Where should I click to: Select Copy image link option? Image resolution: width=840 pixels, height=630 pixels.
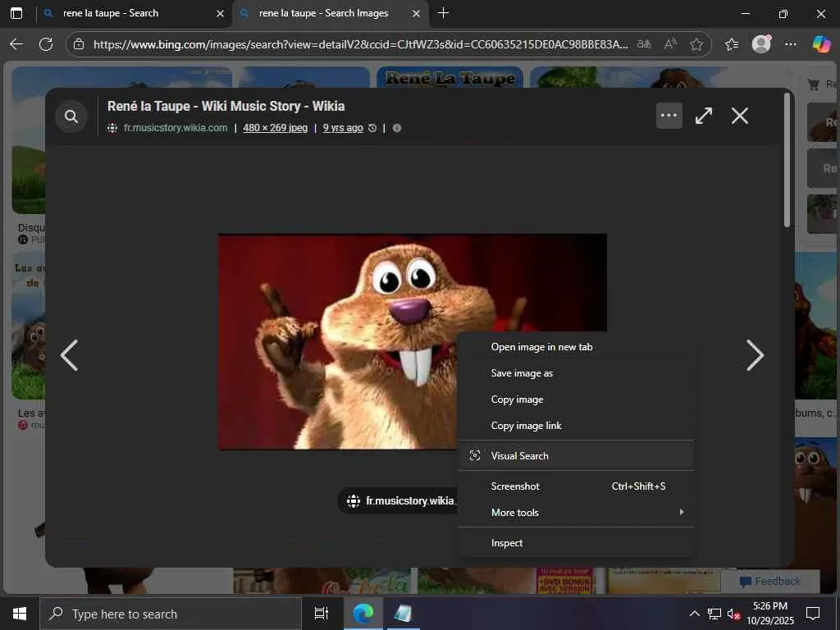click(x=526, y=426)
